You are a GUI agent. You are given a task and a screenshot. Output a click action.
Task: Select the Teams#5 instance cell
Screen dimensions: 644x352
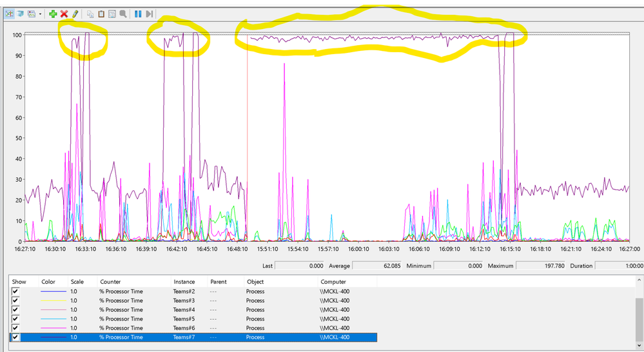[x=184, y=318]
